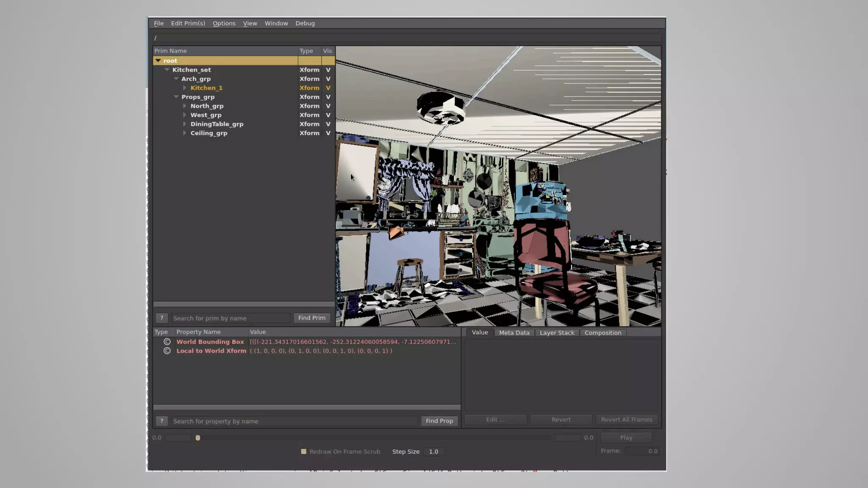This screenshot has height=488, width=868.
Task: Click the World Bounding Box computed-property icon
Action: click(167, 342)
